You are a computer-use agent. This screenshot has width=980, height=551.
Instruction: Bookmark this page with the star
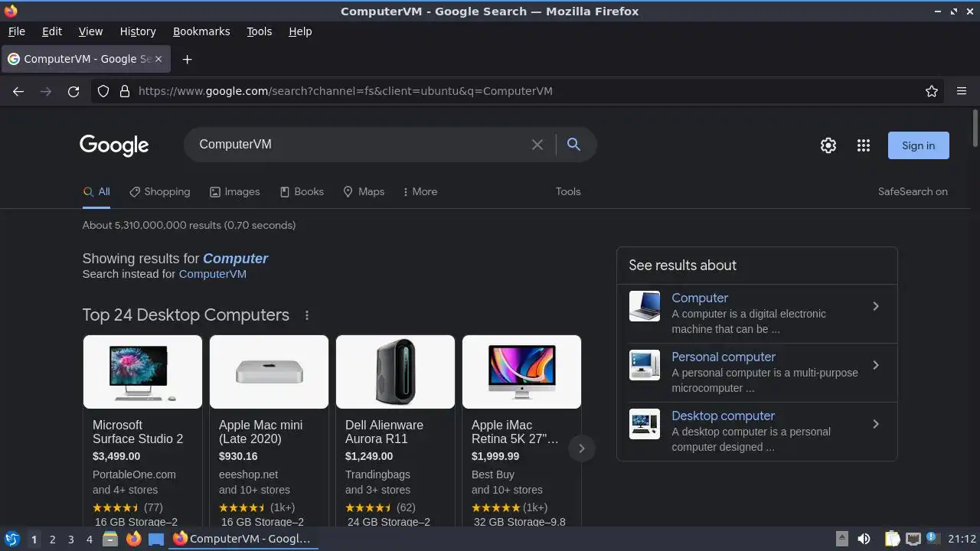point(932,91)
